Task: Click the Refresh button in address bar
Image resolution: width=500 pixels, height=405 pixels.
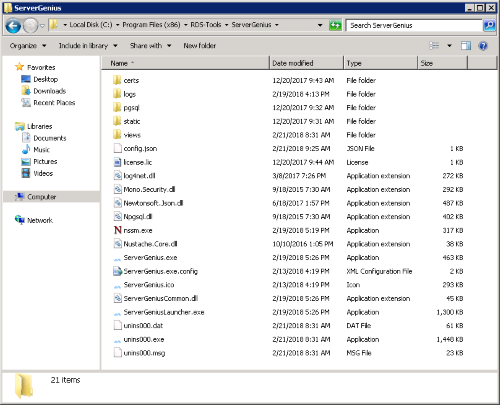Action: pyautogui.click(x=335, y=25)
